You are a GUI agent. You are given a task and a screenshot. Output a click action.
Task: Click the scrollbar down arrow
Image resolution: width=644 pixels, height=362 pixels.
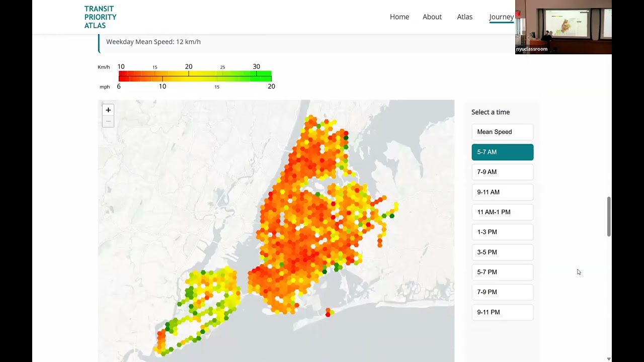609,358
